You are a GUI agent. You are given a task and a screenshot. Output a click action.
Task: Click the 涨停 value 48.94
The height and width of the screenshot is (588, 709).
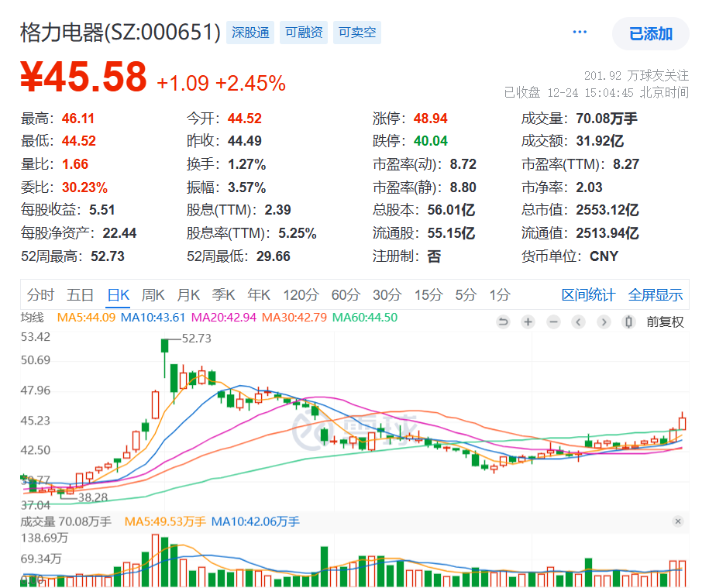pyautogui.click(x=431, y=119)
